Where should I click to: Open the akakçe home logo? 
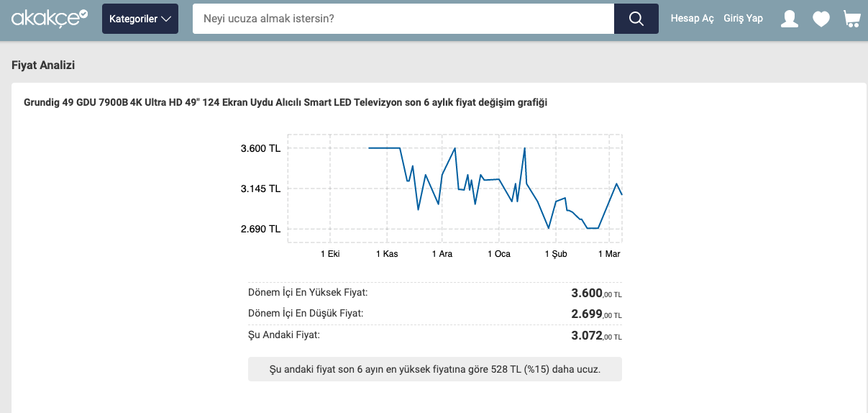(x=50, y=17)
